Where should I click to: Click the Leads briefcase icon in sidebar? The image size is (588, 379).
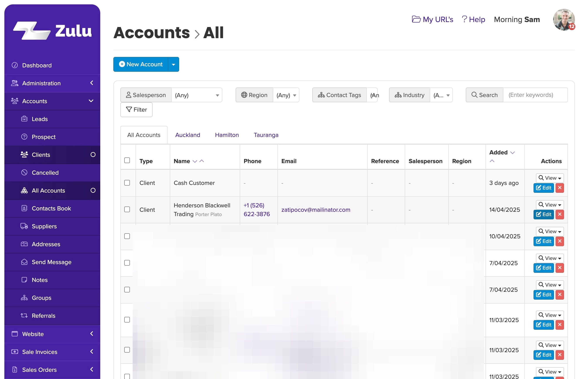[24, 119]
